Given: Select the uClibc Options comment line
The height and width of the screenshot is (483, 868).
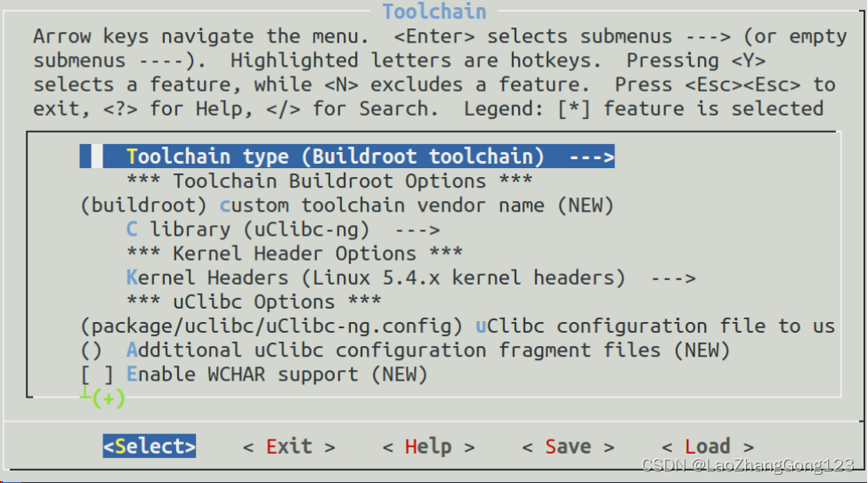Looking at the screenshot, I should [x=254, y=302].
